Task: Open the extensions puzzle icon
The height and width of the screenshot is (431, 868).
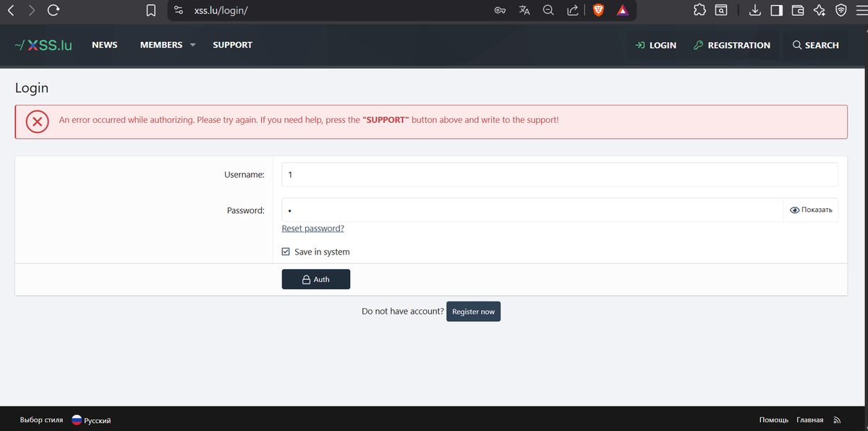Action: click(x=699, y=10)
